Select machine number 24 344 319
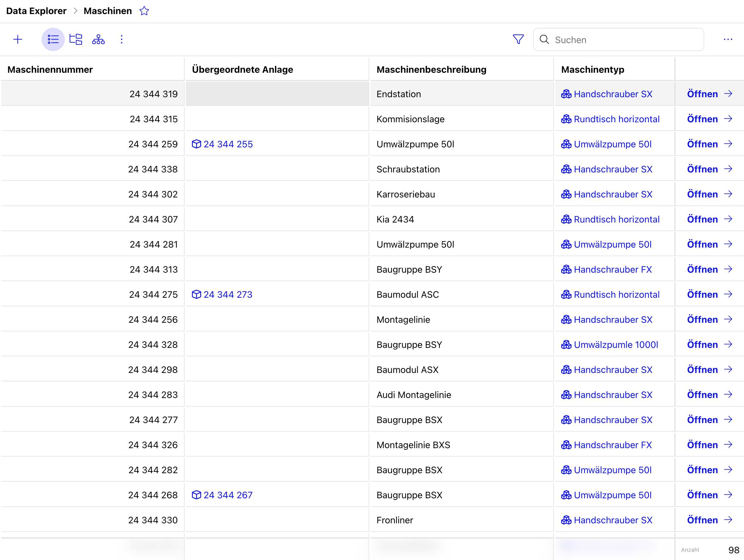This screenshot has width=744, height=560. [x=154, y=94]
